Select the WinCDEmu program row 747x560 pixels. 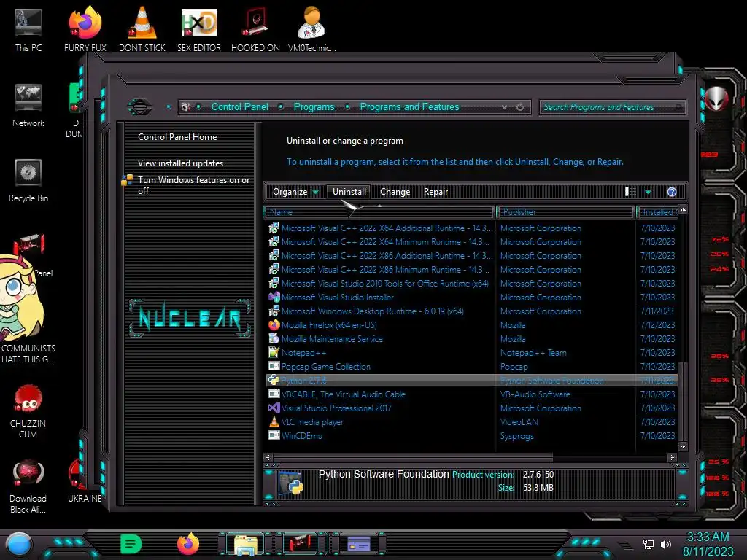click(472, 436)
